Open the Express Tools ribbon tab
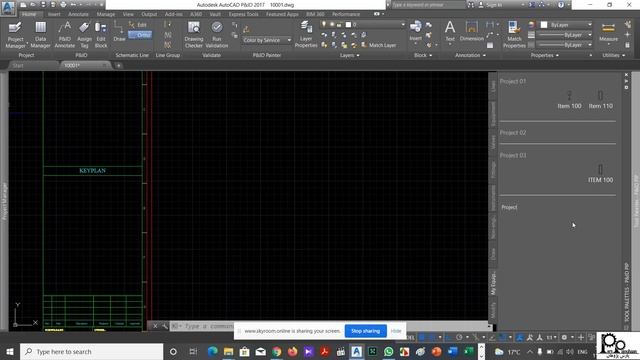The height and width of the screenshot is (360, 640). (243, 14)
